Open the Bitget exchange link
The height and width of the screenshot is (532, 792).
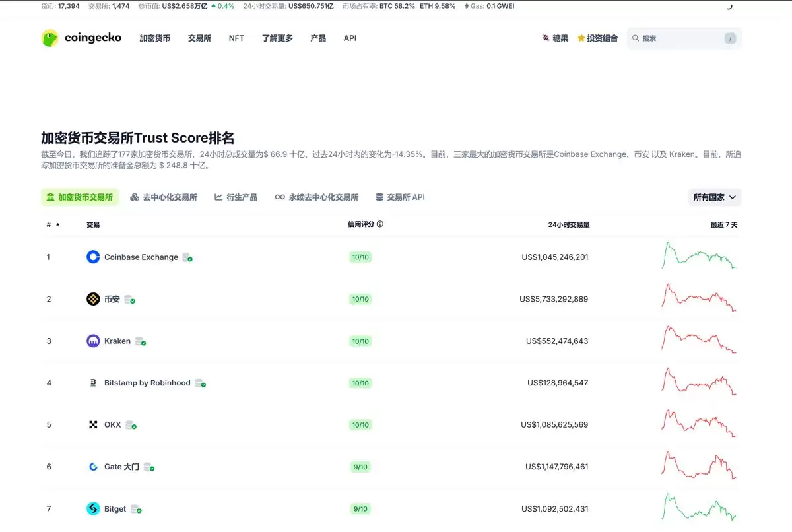(115, 509)
